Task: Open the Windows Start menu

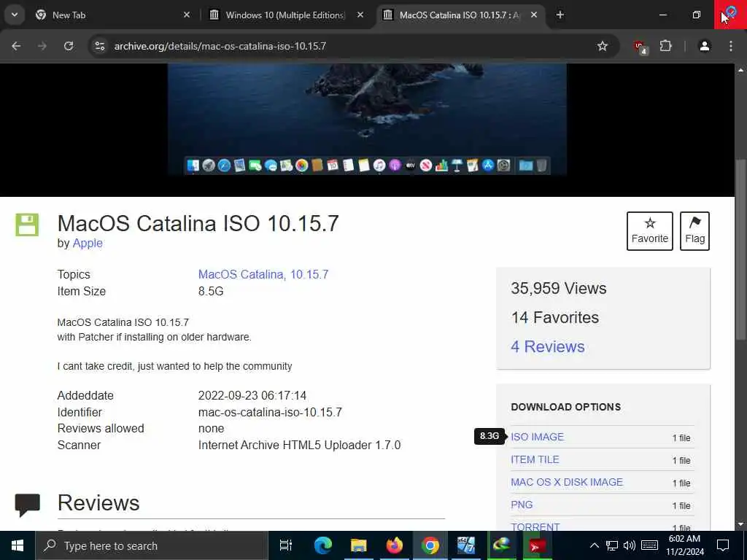Action: click(18, 545)
